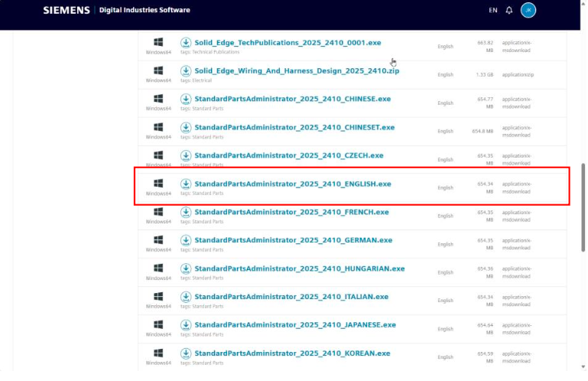Click Windows logo in CHINESE.exe row
Viewport: 588px width, 381px height.
click(158, 99)
